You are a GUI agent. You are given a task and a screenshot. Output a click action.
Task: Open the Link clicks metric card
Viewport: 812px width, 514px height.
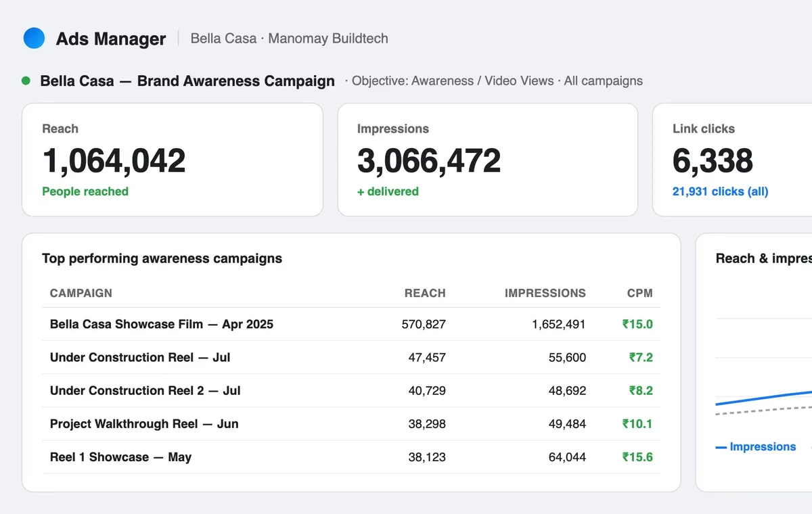point(732,160)
